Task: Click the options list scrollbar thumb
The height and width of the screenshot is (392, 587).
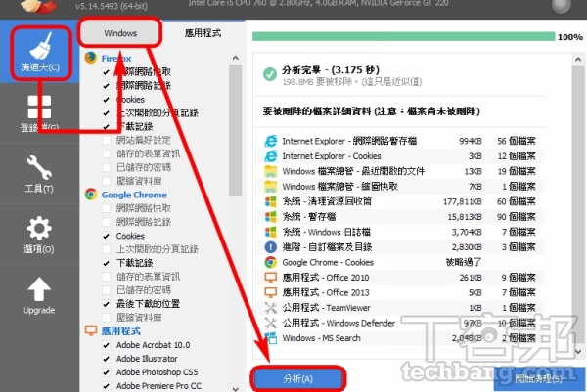Action: (x=235, y=130)
